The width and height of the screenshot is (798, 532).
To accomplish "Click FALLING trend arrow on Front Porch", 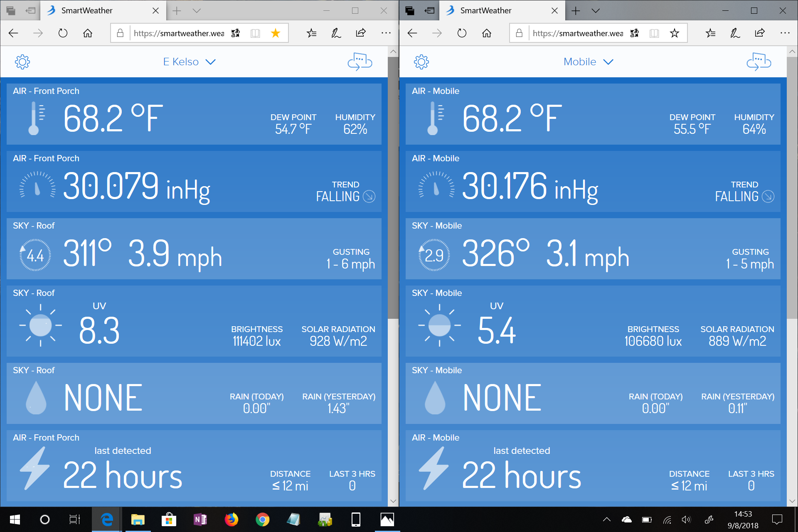I will click(369, 196).
